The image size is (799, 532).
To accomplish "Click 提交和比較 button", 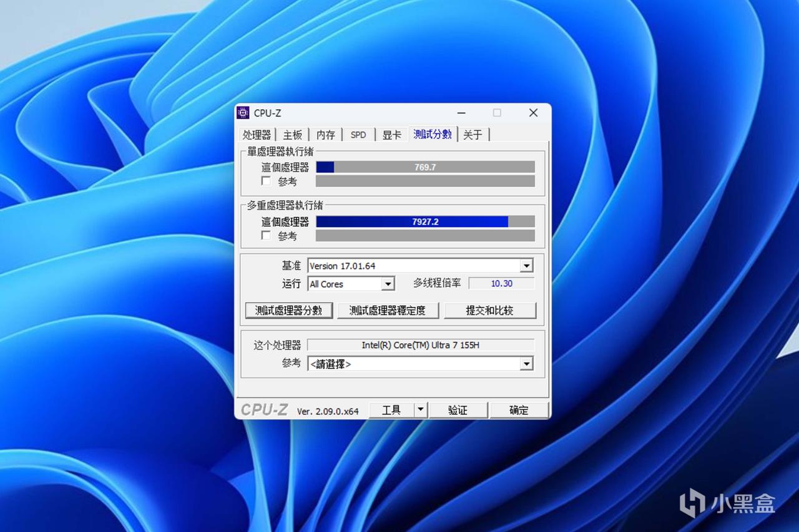I will (490, 310).
